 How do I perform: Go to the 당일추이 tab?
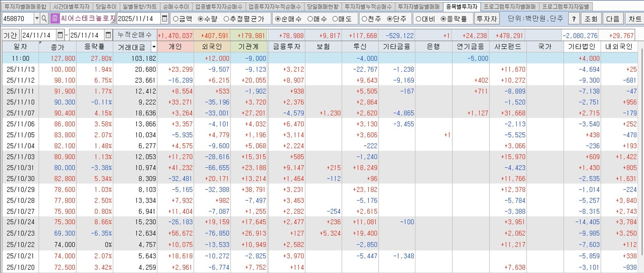point(106,7)
